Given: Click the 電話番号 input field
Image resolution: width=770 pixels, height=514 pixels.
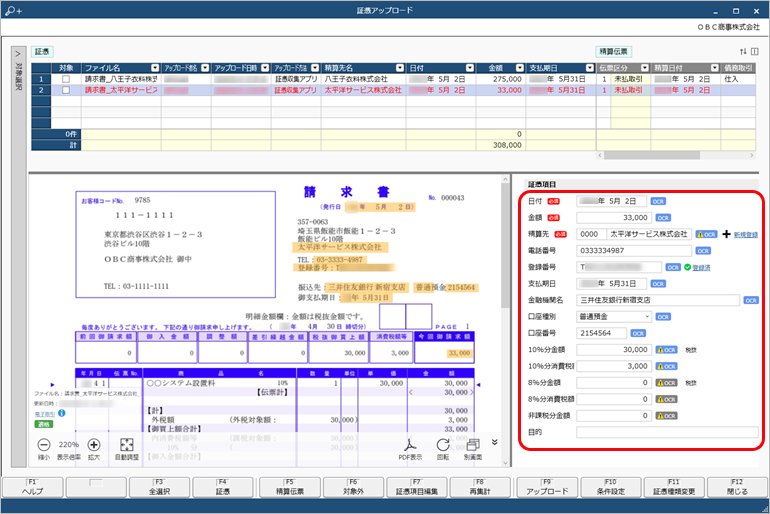Looking at the screenshot, I should click(x=634, y=251).
